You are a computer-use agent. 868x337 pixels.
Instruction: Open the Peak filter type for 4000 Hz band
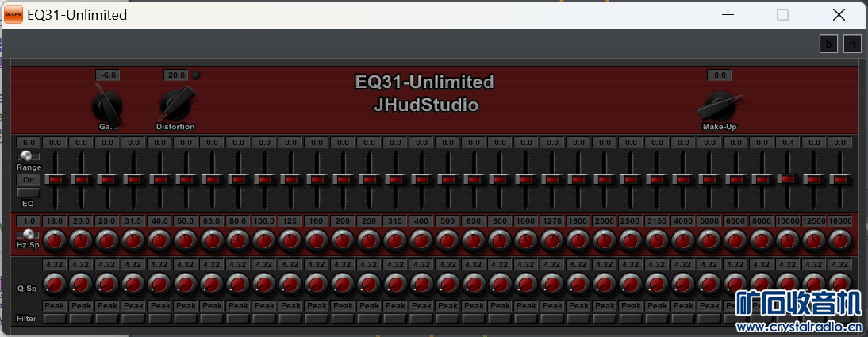click(x=684, y=305)
